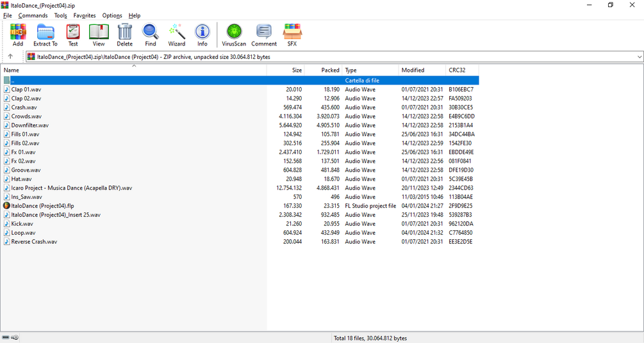Click the audio icon beside Crash.wav
644x343 pixels.
click(x=7, y=107)
